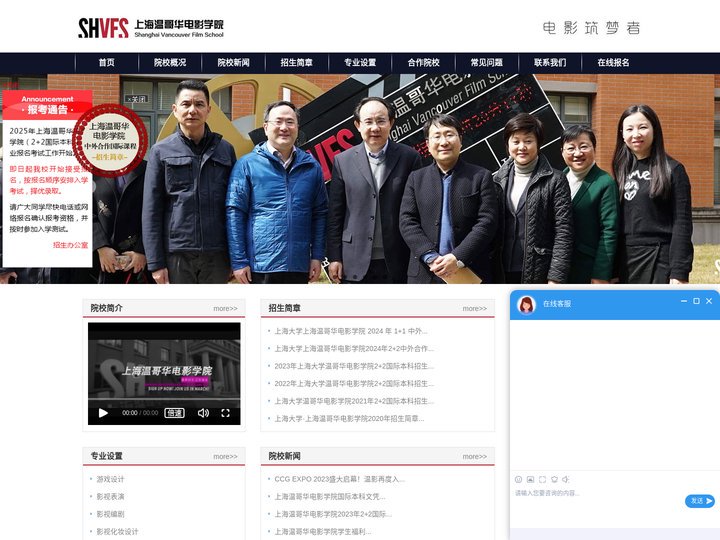This screenshot has width=720, height=540.
Task: Open 2024 年 1+1 中外 admission article
Action: tap(351, 331)
